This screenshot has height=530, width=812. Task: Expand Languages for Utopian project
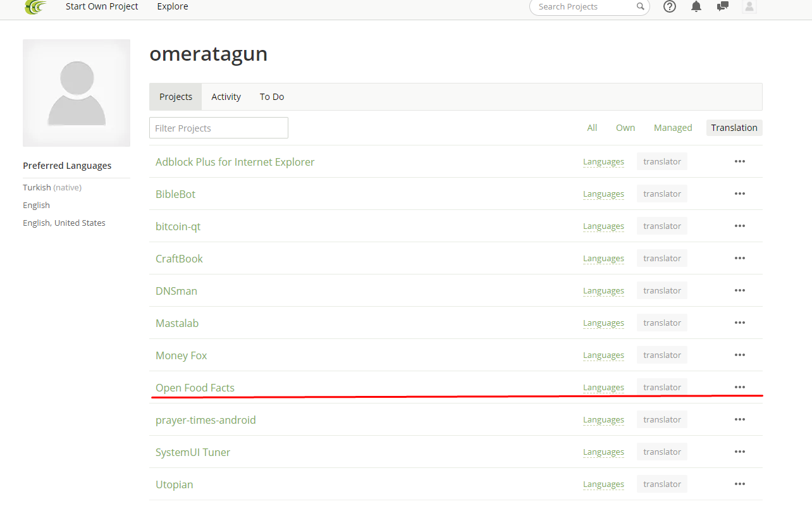pos(603,484)
